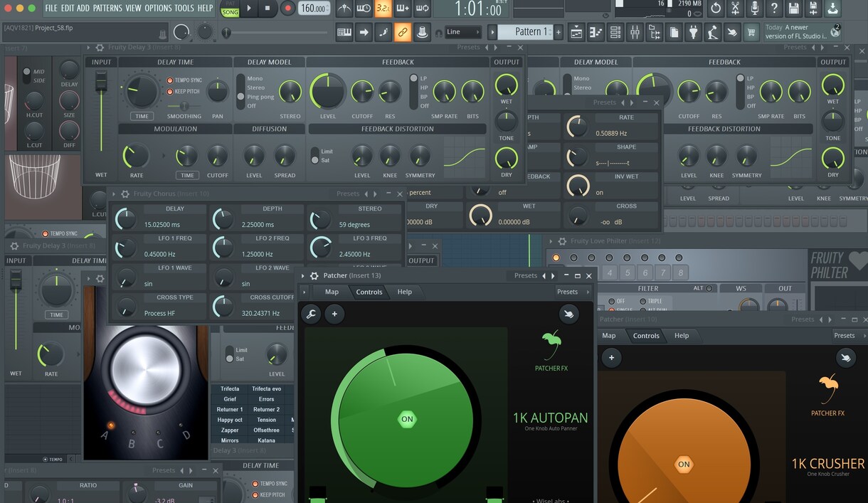Image resolution: width=868 pixels, height=503 pixels.
Task: Click the microphone recording icon
Action: click(x=754, y=9)
